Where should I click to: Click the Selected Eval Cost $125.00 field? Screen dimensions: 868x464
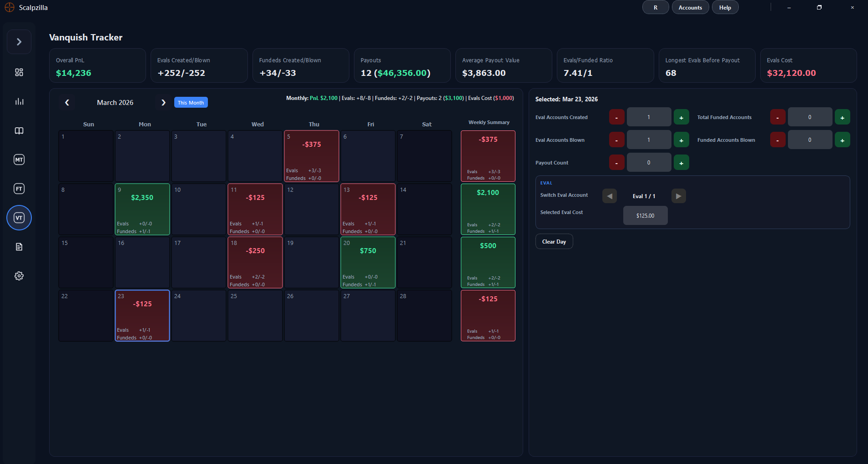coord(645,215)
